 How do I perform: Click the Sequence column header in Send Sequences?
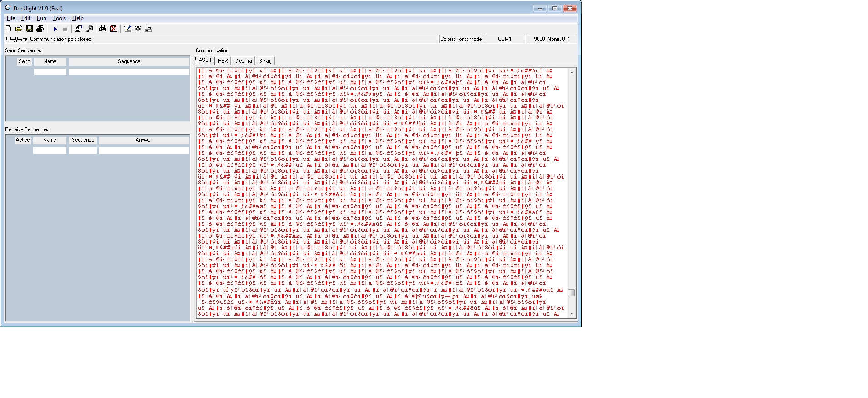(x=129, y=61)
